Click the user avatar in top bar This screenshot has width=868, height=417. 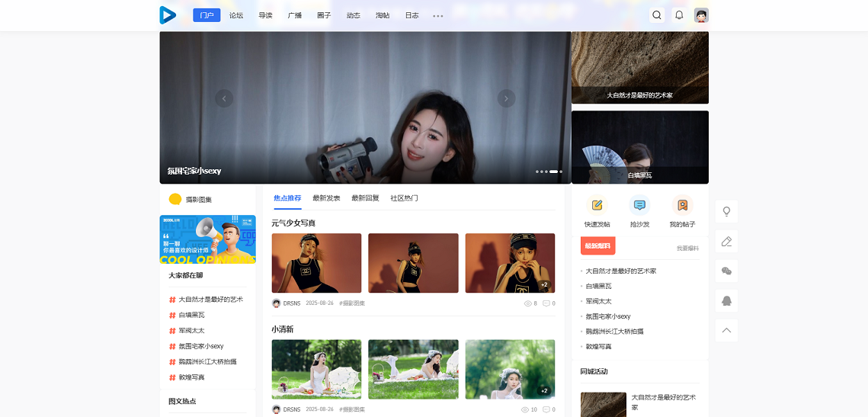[701, 15]
